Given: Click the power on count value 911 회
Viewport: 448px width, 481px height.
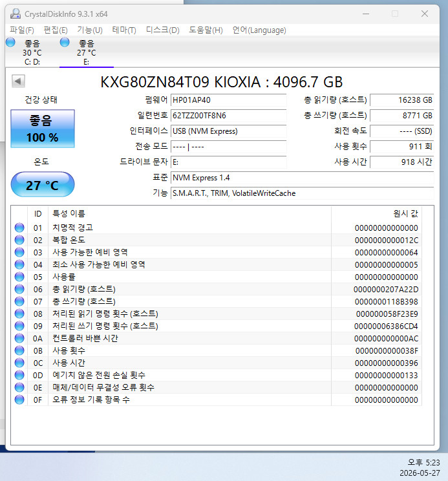Looking at the screenshot, I should tap(402, 147).
